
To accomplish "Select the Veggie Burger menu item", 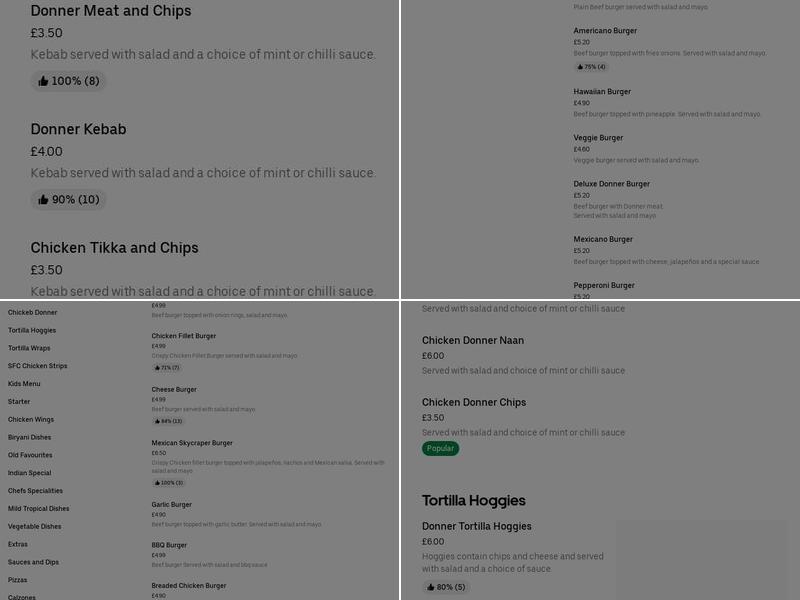I will click(x=598, y=138).
